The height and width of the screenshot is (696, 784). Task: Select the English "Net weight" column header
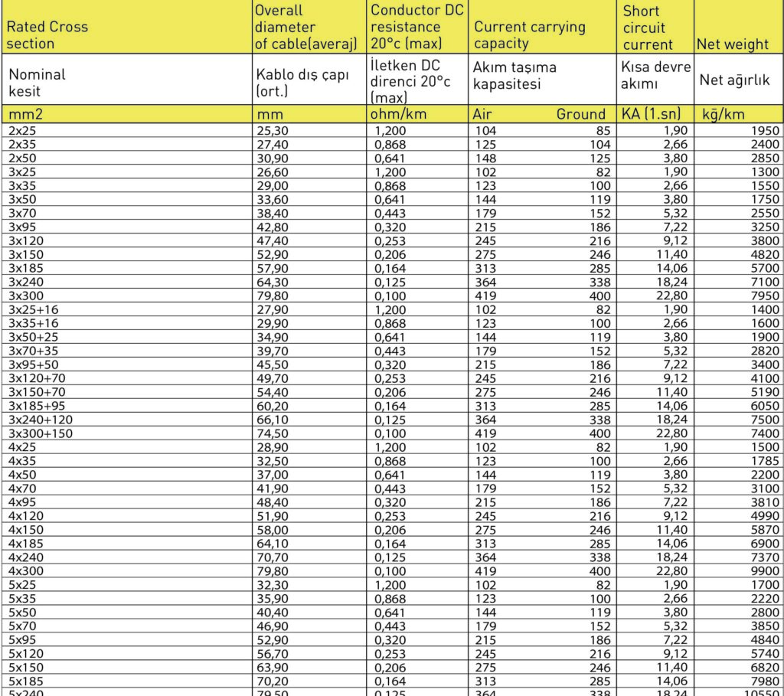733,44
